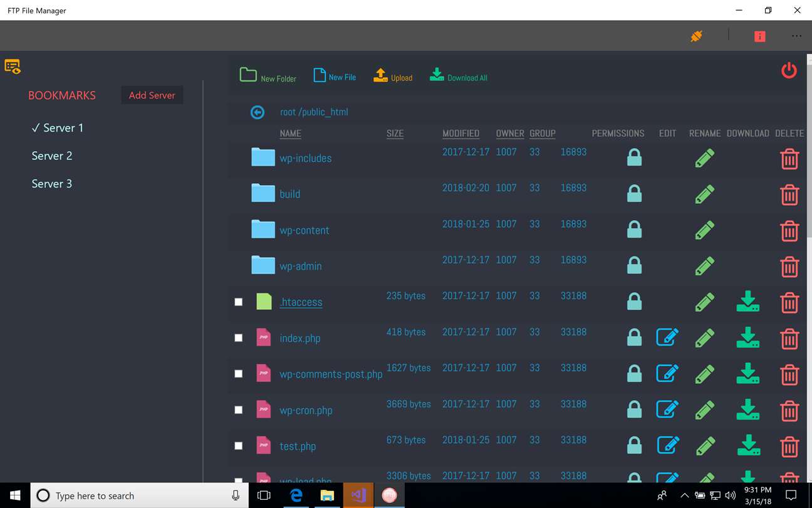Open the red info icon

click(x=760, y=36)
